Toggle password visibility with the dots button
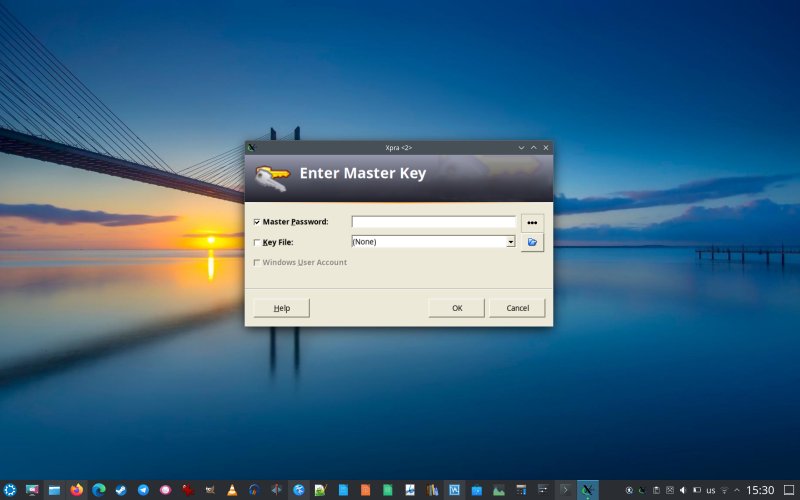The height and width of the screenshot is (500, 800). tap(532, 222)
